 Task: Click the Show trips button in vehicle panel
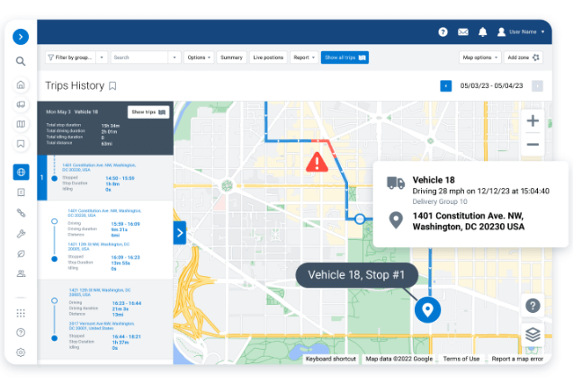coord(148,111)
